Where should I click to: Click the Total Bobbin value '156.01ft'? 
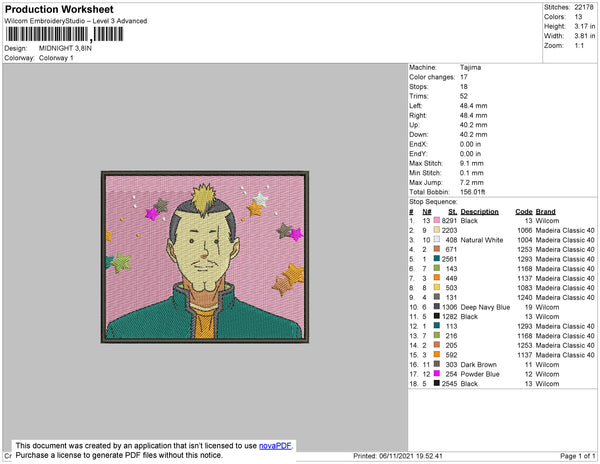472,192
